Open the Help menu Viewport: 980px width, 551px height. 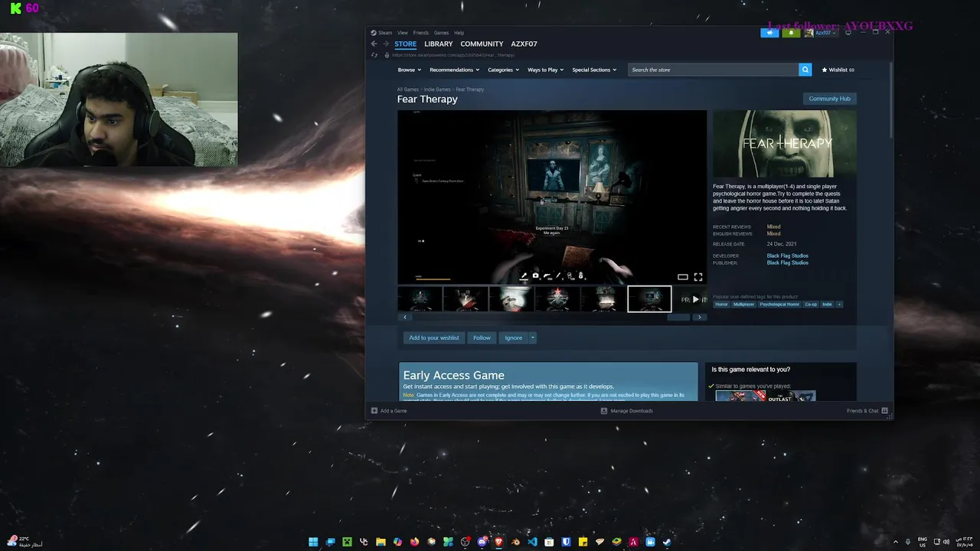pos(459,33)
